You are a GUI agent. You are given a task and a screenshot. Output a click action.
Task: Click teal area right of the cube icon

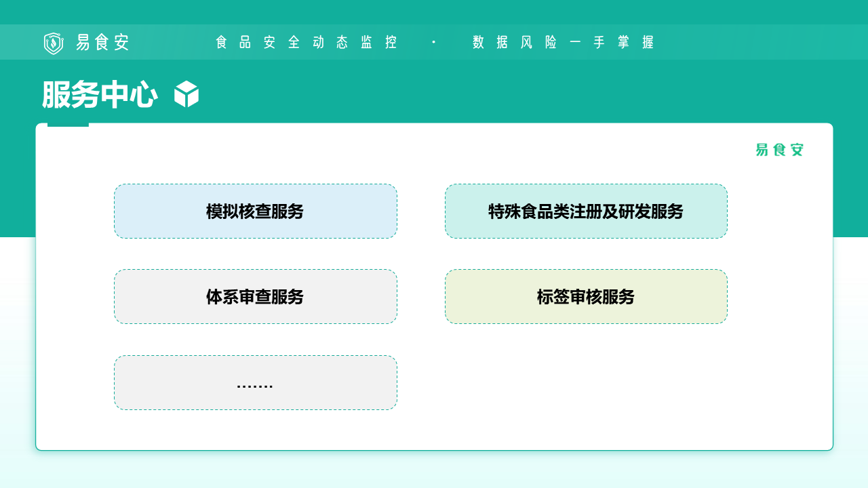tap(475, 94)
